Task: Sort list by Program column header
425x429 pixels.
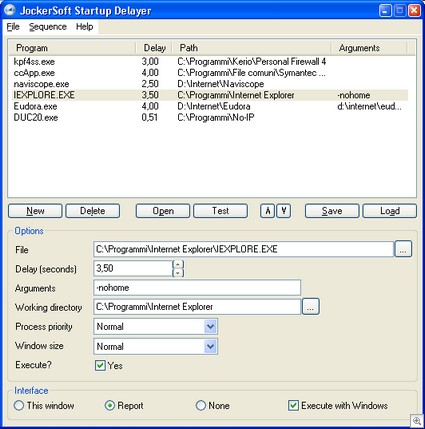Action: tap(72, 48)
